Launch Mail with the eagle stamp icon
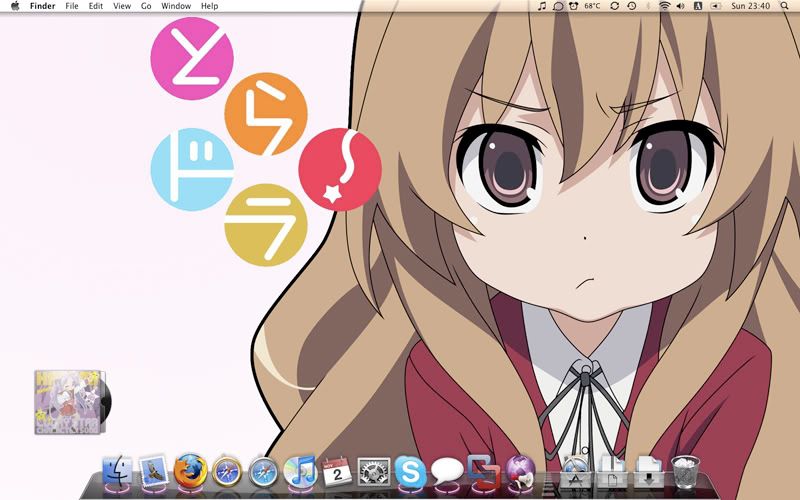Image resolution: width=800 pixels, height=500 pixels. (154, 471)
